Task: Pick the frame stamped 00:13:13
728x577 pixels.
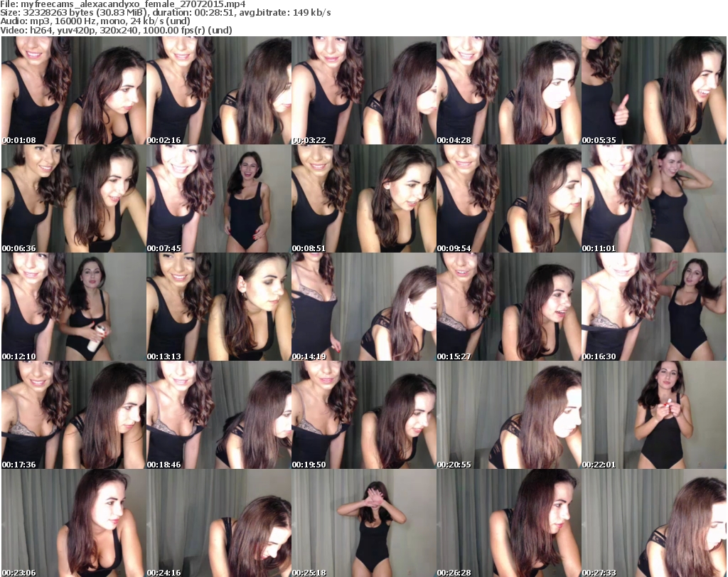Action: pos(219,307)
